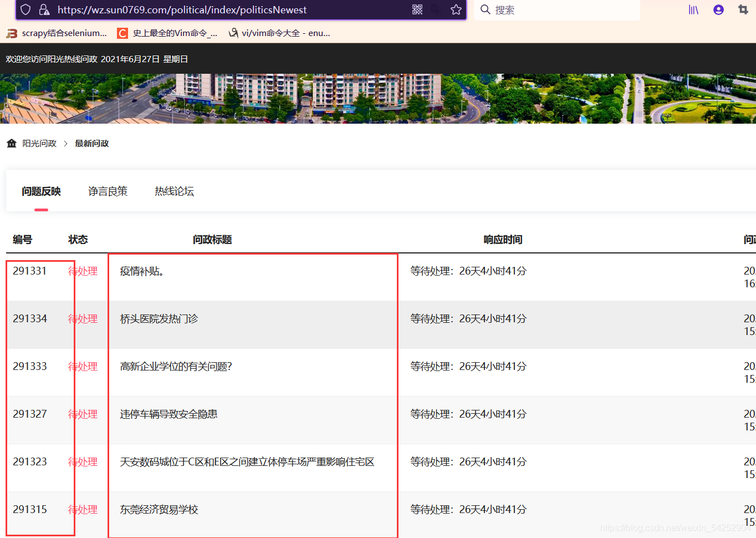
Task: Open the Firefox library icon
Action: coord(694,9)
